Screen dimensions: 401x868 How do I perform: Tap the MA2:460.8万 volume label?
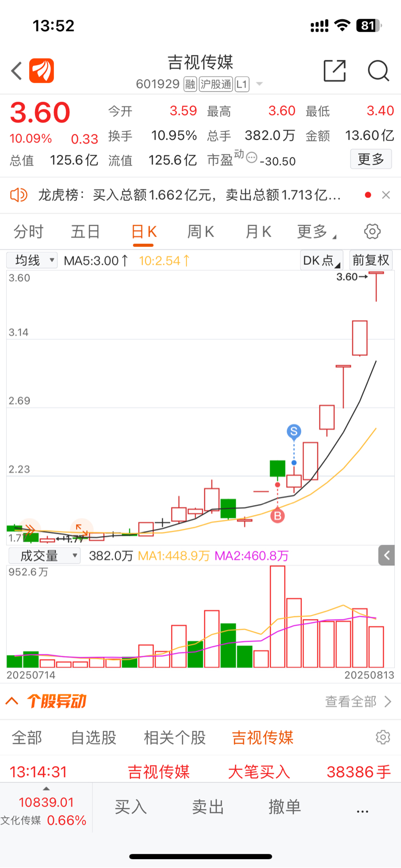(x=252, y=556)
